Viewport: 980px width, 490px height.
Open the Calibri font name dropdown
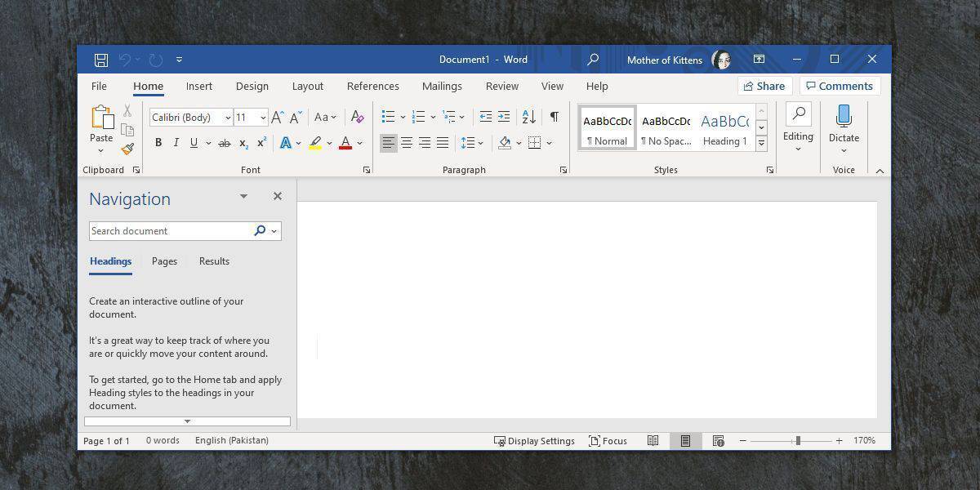click(228, 118)
